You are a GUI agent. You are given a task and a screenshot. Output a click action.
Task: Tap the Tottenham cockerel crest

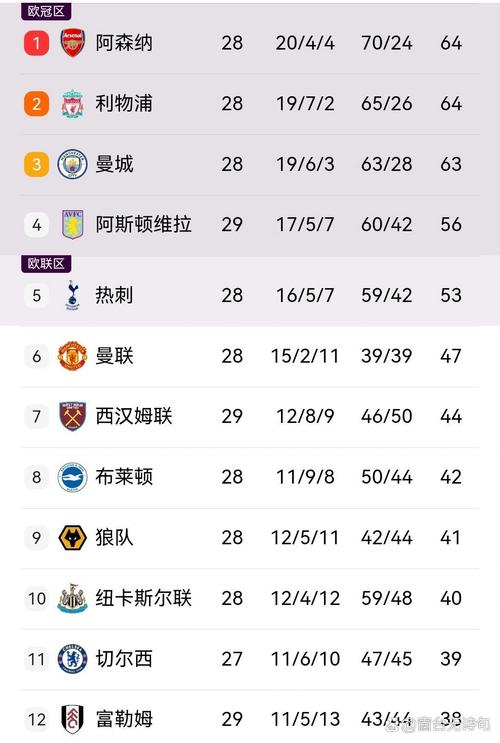click(73, 295)
